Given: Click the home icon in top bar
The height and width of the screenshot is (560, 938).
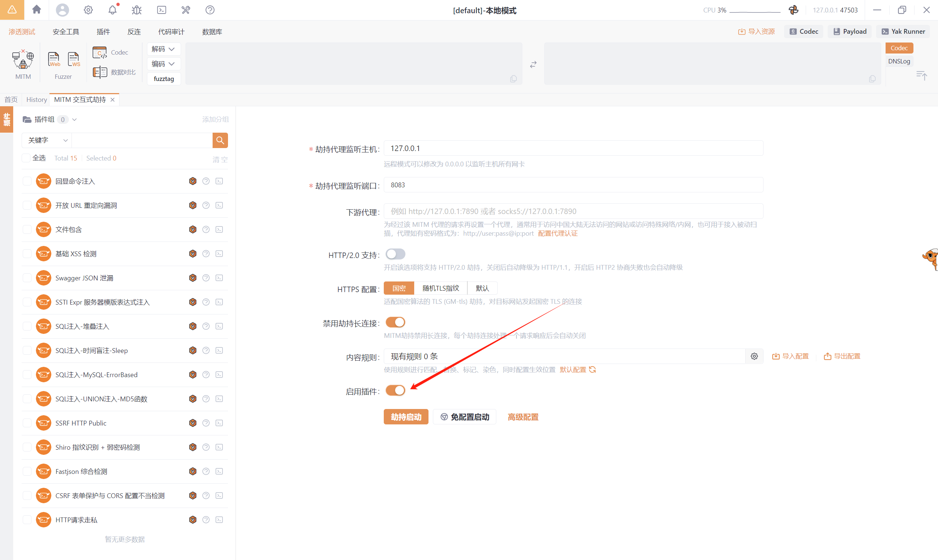Looking at the screenshot, I should click(37, 10).
